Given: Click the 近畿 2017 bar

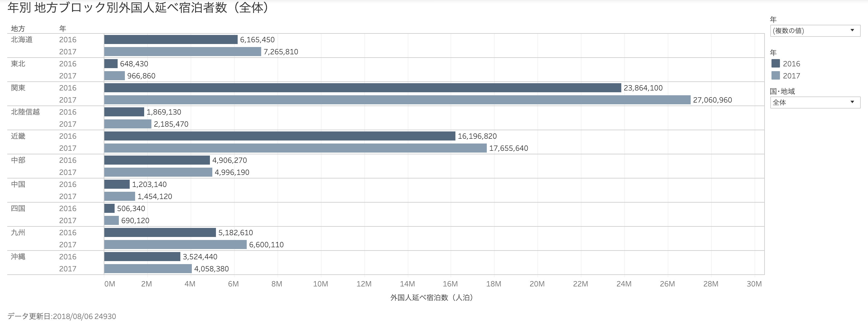Looking at the screenshot, I should point(295,148).
